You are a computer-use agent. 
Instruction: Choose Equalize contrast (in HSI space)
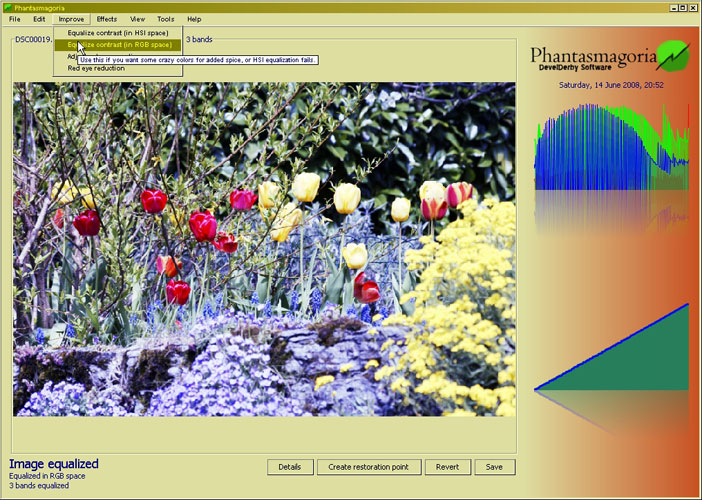(117, 33)
